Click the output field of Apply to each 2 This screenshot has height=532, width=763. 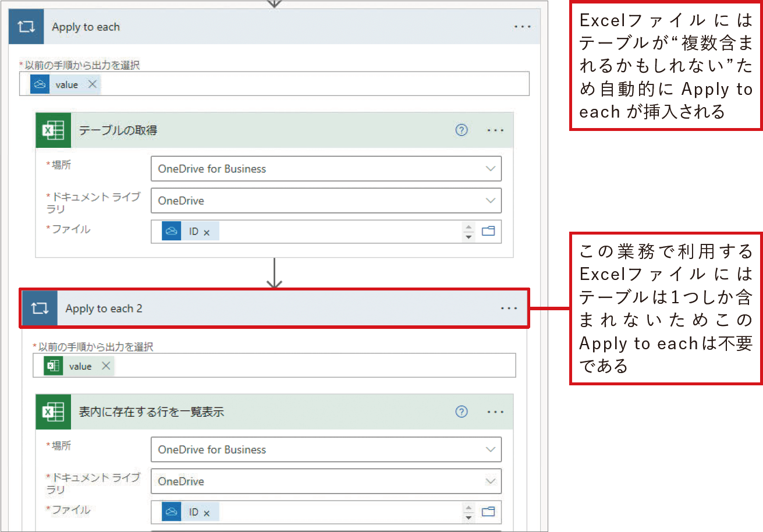click(274, 366)
